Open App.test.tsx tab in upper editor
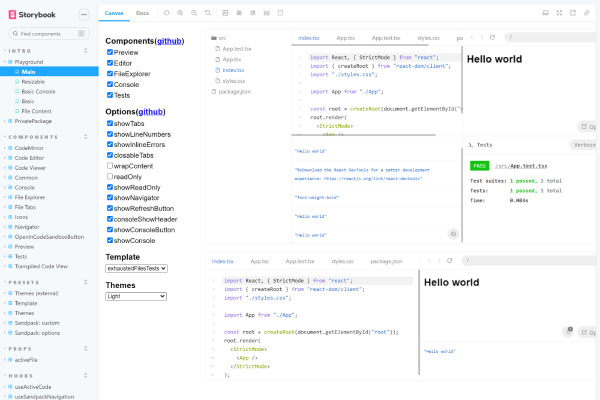This screenshot has width=600, height=400. [x=386, y=38]
